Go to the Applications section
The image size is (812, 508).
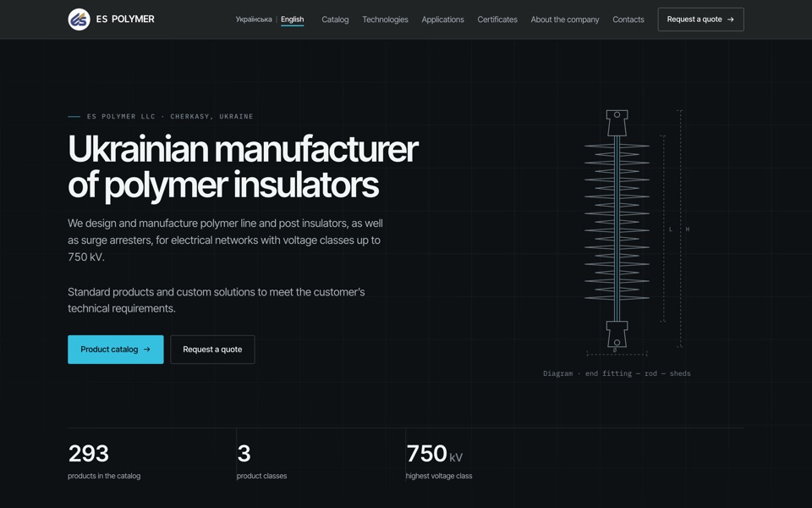point(442,19)
